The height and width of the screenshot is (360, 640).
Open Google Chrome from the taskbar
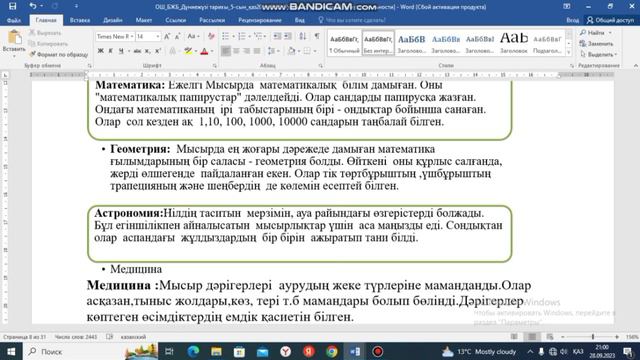[332, 351]
